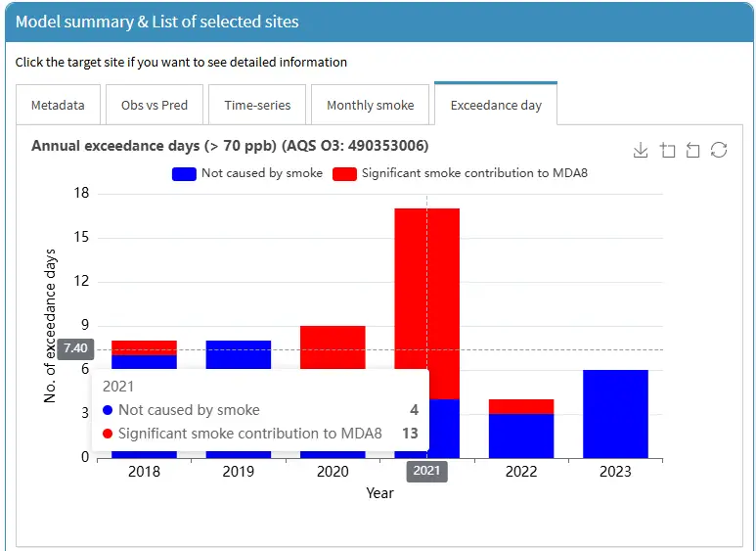Switch to the Obs vs Pred tab
Image resolution: width=756 pixels, height=551 pixels.
click(154, 105)
